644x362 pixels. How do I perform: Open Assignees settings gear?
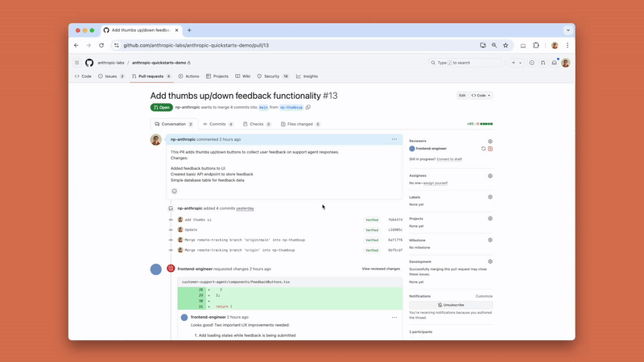click(x=490, y=175)
